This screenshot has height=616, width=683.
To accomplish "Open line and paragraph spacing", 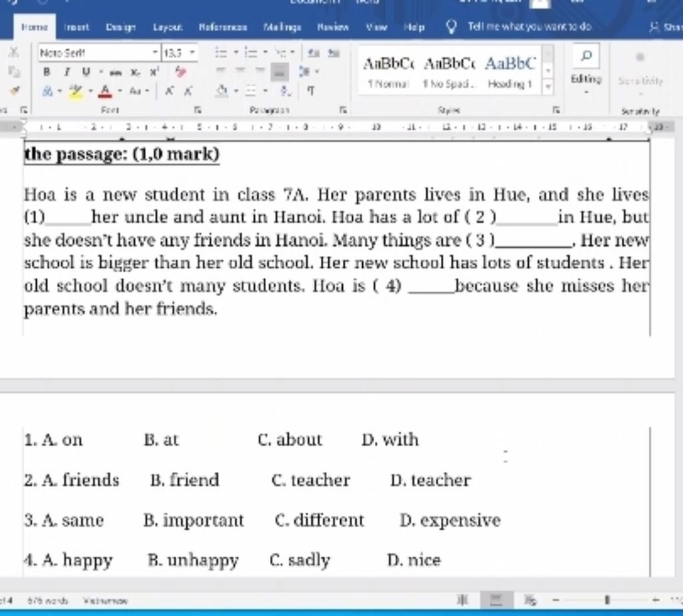I will pyautogui.click(x=304, y=71).
